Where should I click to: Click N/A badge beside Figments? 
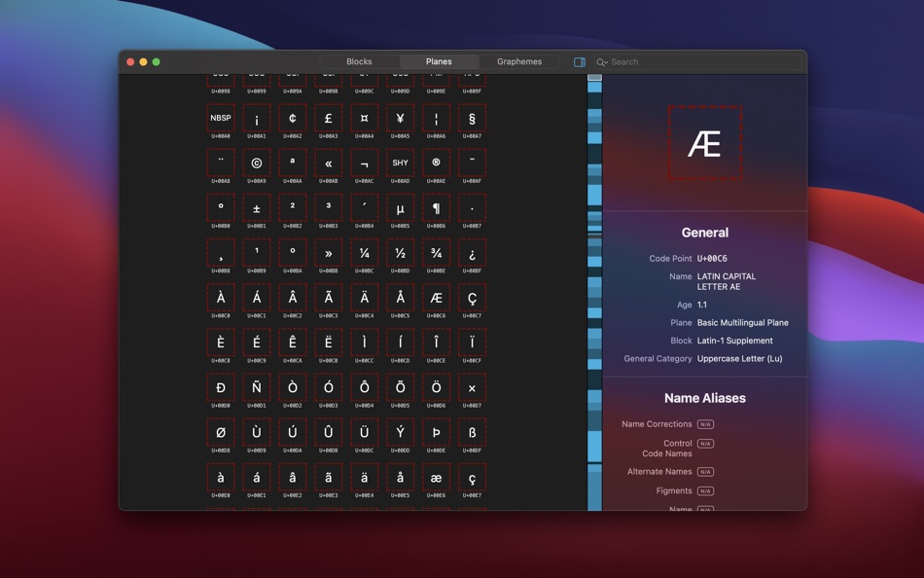point(705,490)
